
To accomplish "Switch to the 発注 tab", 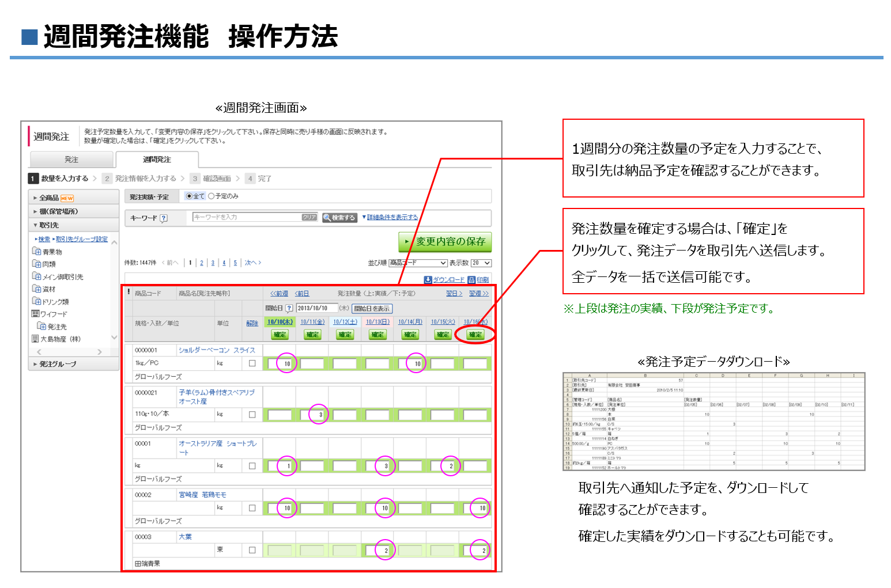I will (71, 160).
